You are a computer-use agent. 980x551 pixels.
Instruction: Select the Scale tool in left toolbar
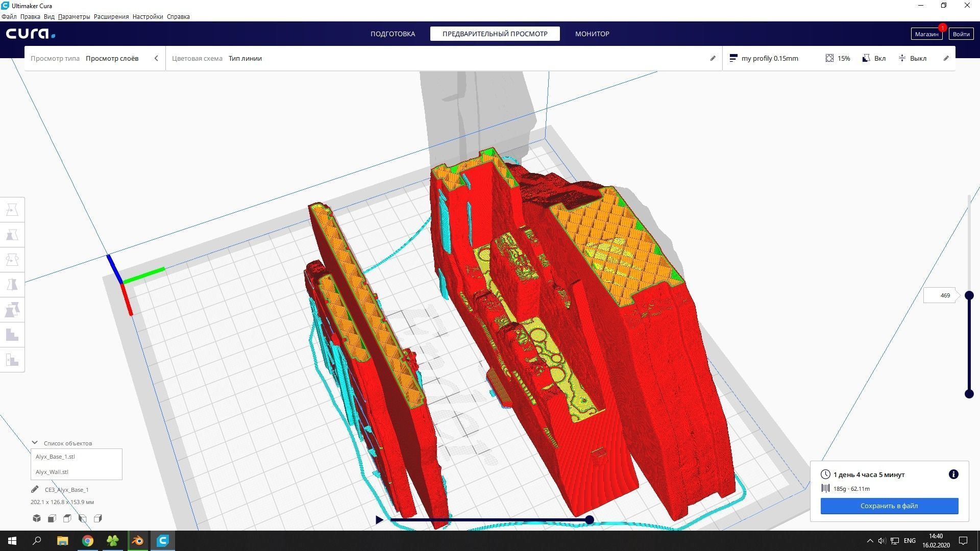(x=12, y=235)
